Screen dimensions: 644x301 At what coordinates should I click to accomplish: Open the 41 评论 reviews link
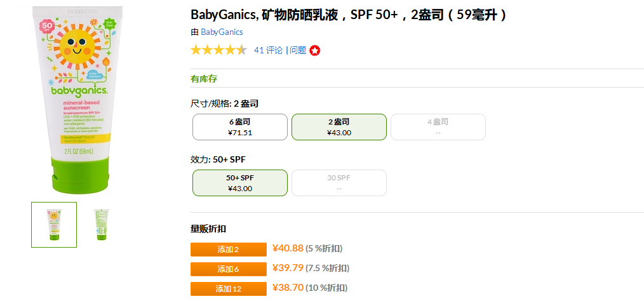[x=268, y=50]
